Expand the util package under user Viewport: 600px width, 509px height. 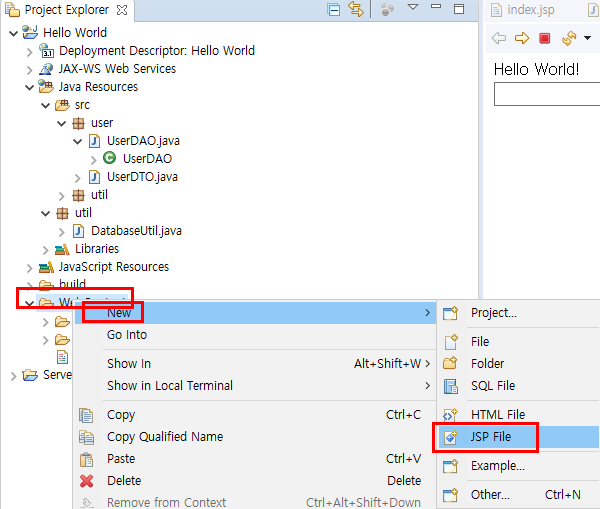(x=62, y=196)
